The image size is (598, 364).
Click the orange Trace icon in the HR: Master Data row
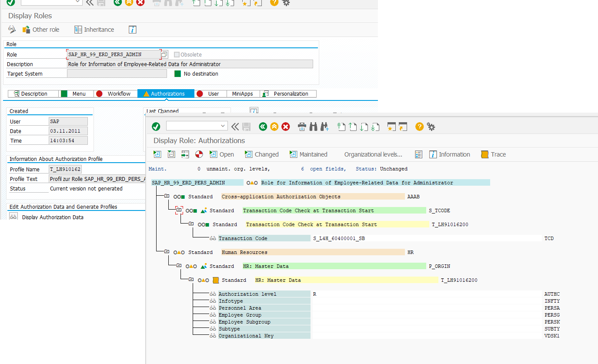216,280
